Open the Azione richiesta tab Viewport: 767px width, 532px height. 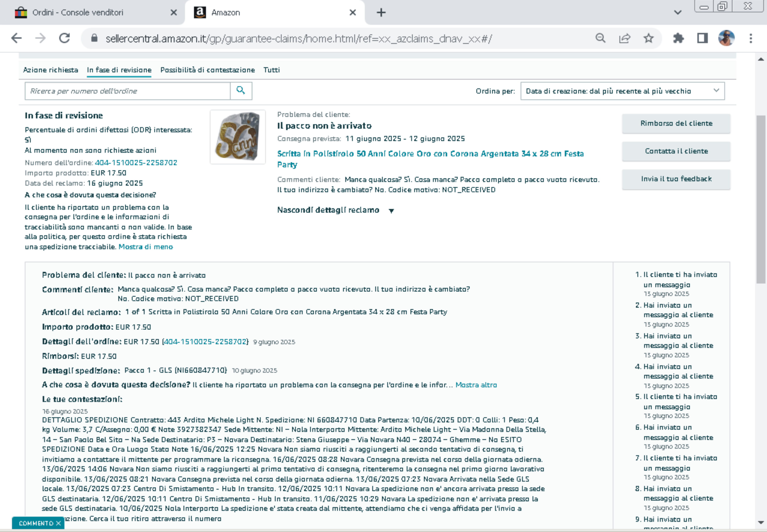pyautogui.click(x=51, y=70)
